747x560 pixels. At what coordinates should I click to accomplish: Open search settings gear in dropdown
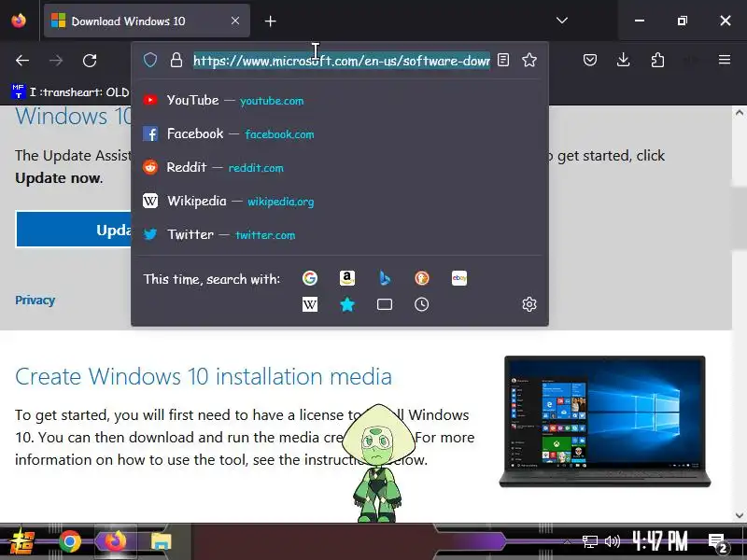529,304
